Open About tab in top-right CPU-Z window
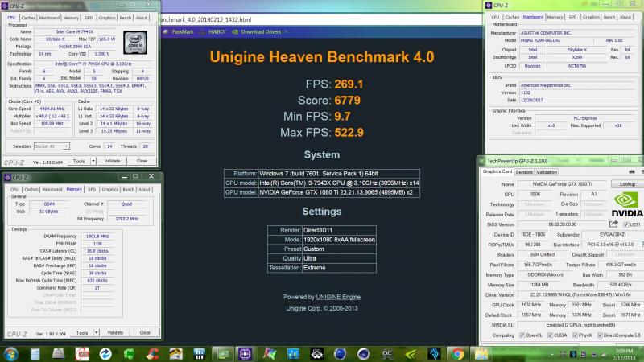 tap(625, 17)
